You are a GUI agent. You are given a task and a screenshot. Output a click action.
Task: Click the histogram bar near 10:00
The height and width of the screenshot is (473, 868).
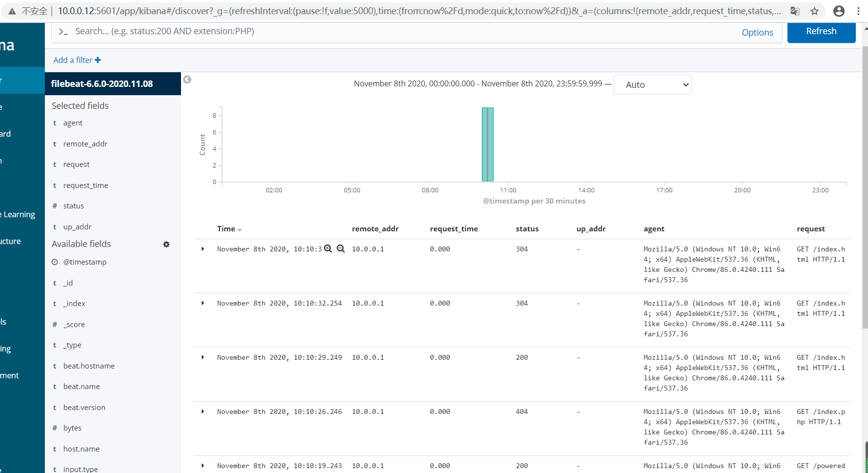[x=487, y=144]
